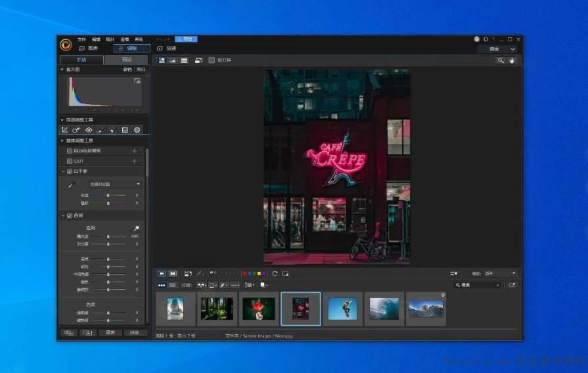The height and width of the screenshot is (373, 588).
Task: Uncheck the 白平衡 white balance checkbox
Action: (70, 171)
